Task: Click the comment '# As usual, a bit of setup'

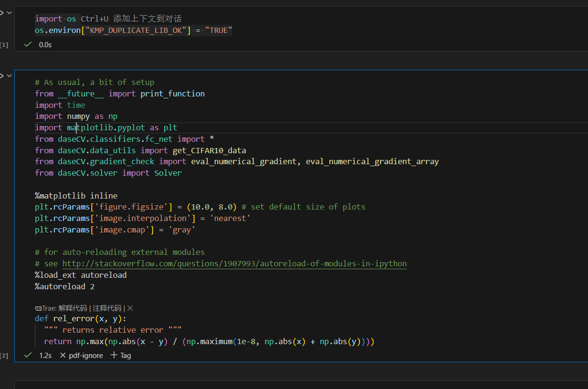Action: (x=94, y=82)
